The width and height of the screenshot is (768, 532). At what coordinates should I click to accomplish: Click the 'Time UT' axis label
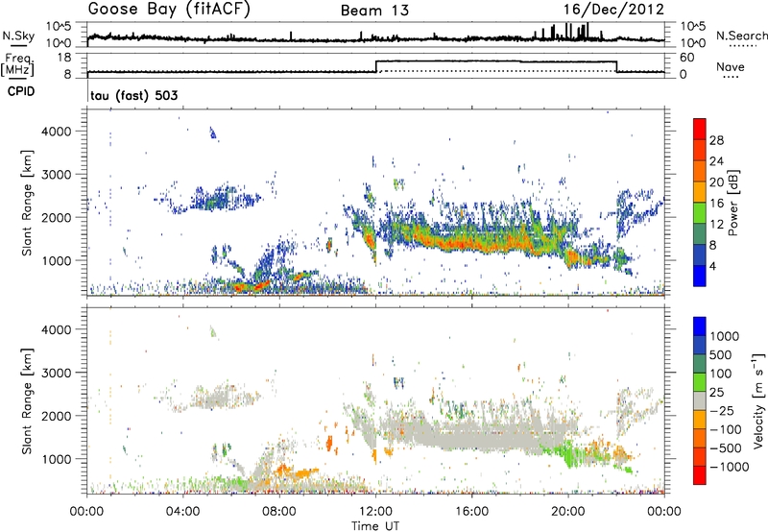click(375, 526)
